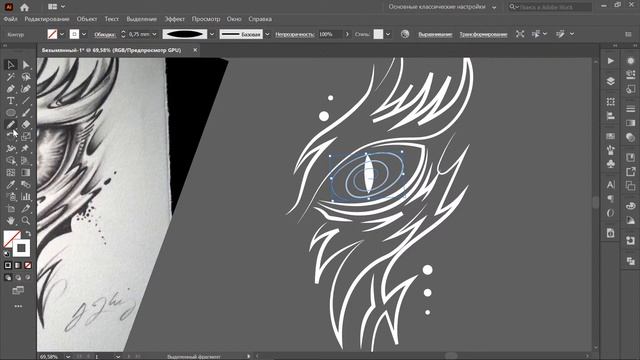Expand stroke weight dropdown

click(154, 34)
